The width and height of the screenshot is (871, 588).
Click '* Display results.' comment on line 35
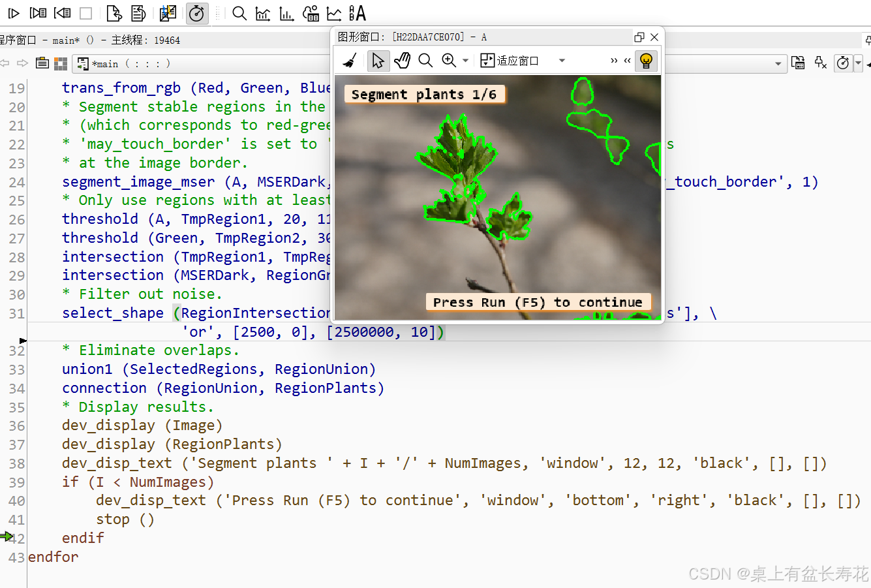point(138,407)
